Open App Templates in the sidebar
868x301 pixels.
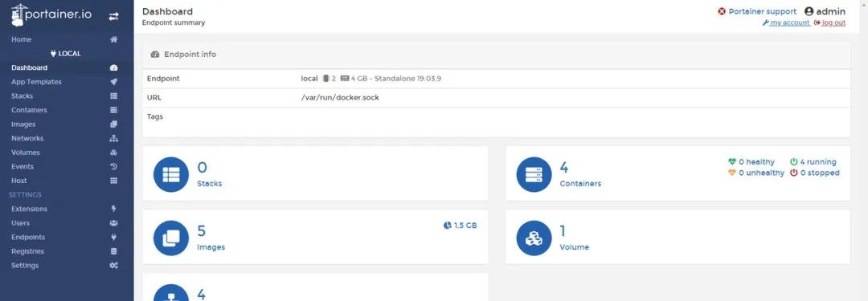[x=67, y=82]
